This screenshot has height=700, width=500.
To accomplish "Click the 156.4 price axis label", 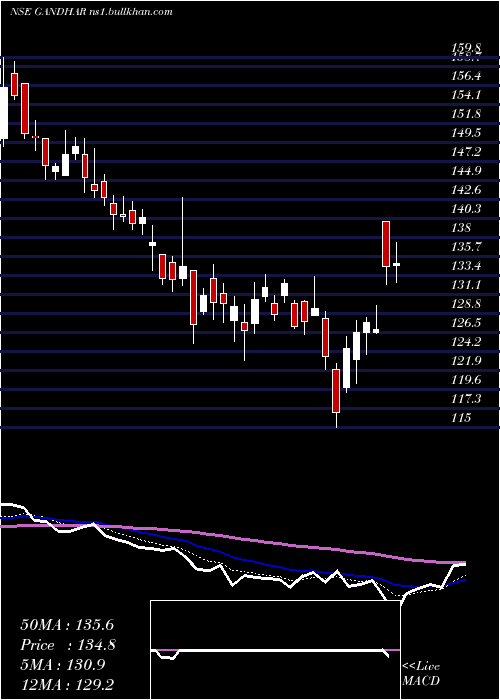I will (466, 76).
